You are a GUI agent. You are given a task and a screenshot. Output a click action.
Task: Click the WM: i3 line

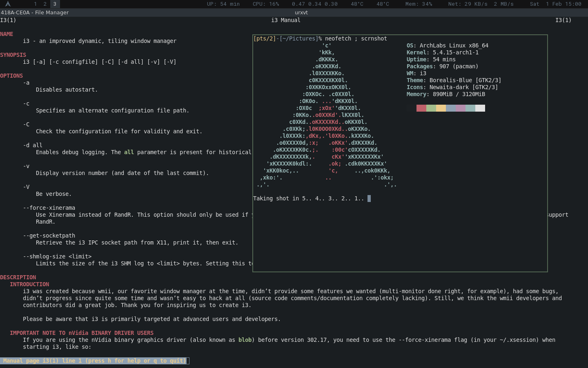(x=416, y=73)
